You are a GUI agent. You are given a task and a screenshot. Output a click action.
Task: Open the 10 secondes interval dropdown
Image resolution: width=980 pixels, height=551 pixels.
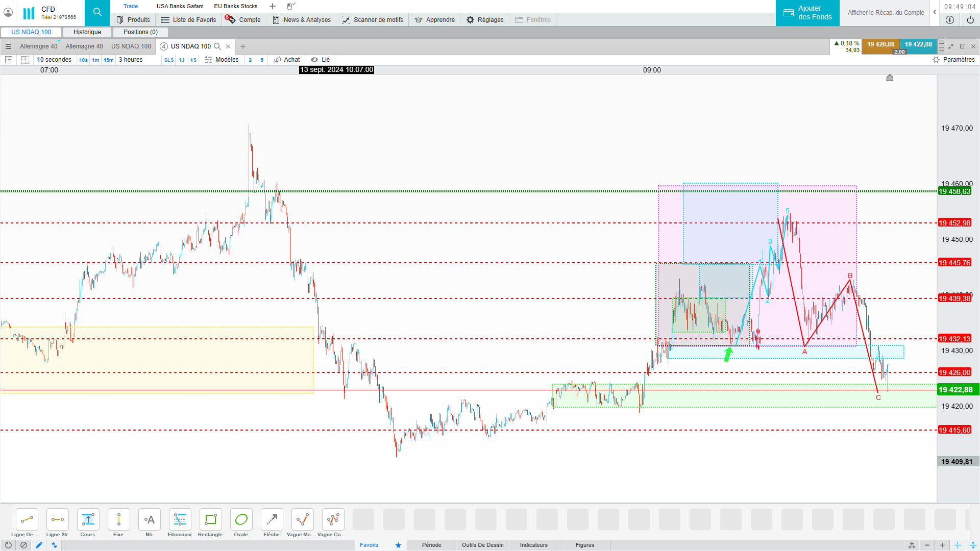pyautogui.click(x=54, y=60)
